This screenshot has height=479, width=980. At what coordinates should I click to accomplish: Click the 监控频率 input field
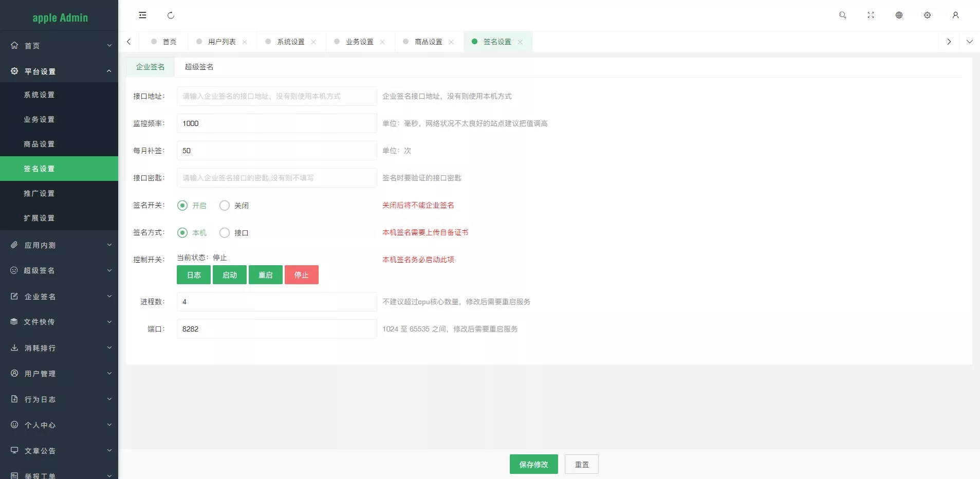point(276,123)
